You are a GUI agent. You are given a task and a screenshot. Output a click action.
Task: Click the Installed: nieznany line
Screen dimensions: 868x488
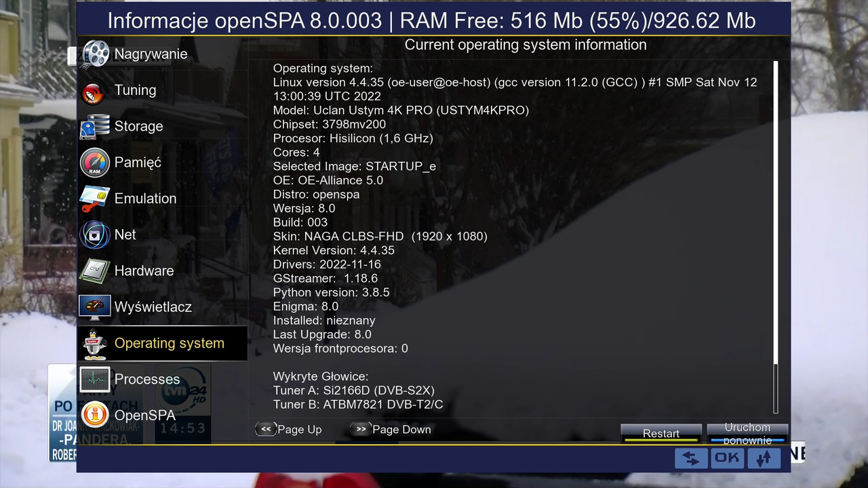(324, 321)
